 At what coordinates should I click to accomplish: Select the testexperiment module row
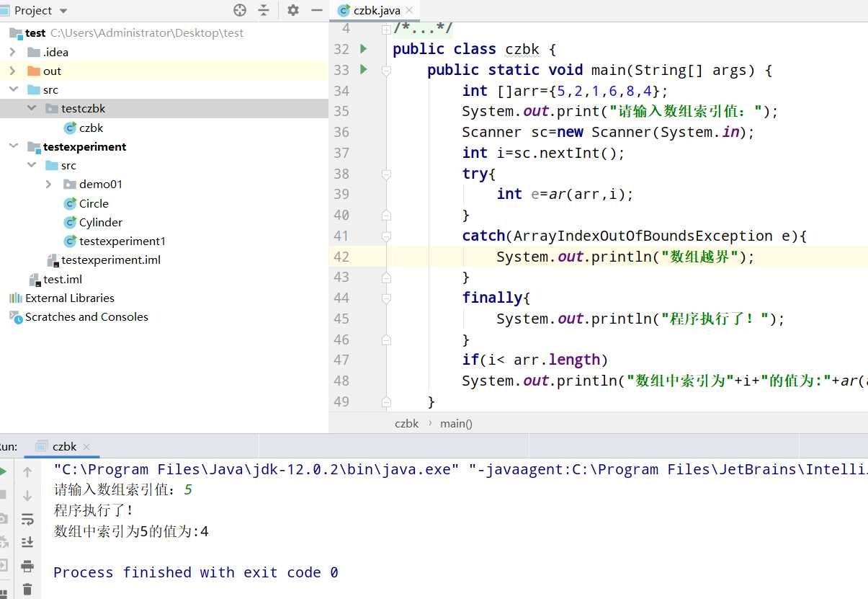click(164, 146)
